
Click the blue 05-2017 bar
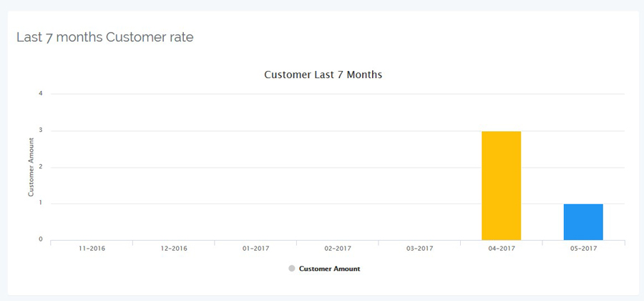[x=583, y=222]
